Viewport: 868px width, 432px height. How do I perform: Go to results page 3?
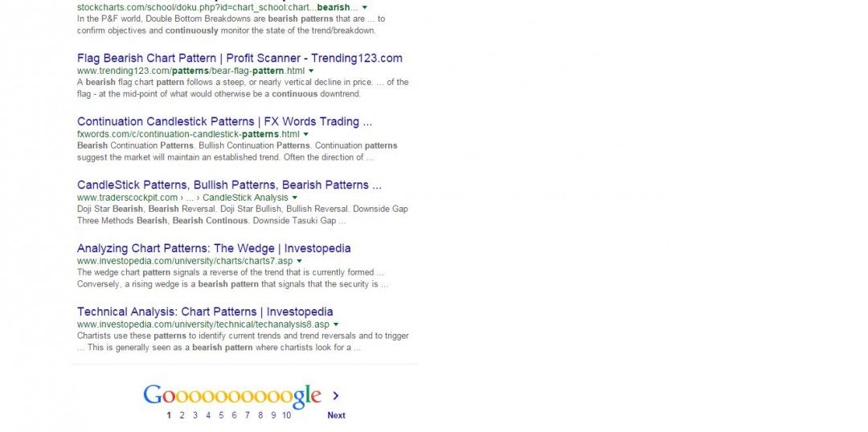(x=194, y=415)
